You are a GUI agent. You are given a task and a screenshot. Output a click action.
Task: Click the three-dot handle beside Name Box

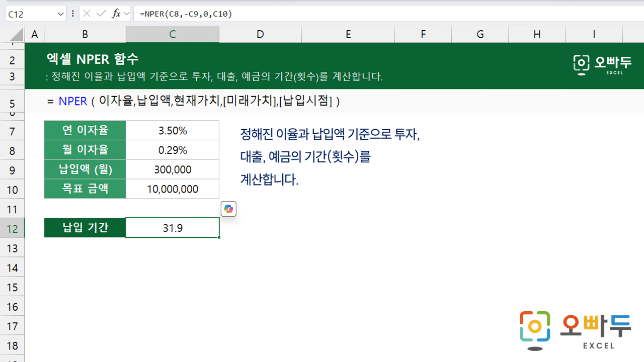73,14
